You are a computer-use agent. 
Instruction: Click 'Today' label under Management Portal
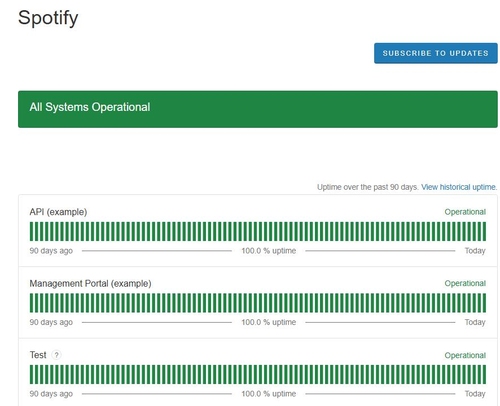(475, 322)
